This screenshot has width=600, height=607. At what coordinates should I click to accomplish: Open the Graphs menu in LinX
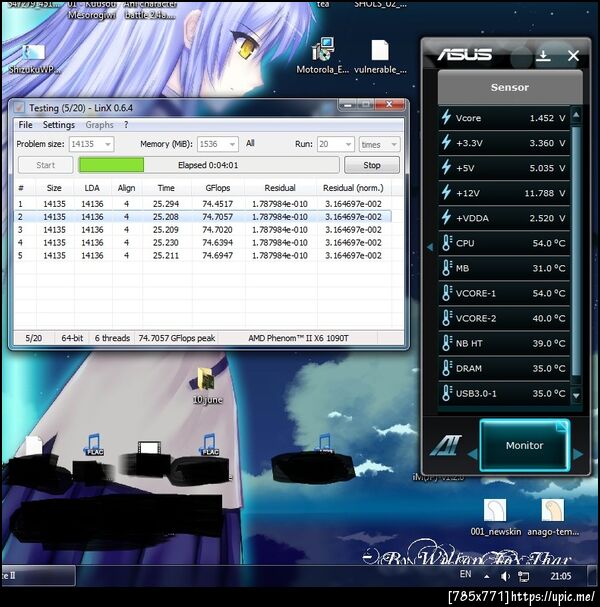pyautogui.click(x=99, y=125)
